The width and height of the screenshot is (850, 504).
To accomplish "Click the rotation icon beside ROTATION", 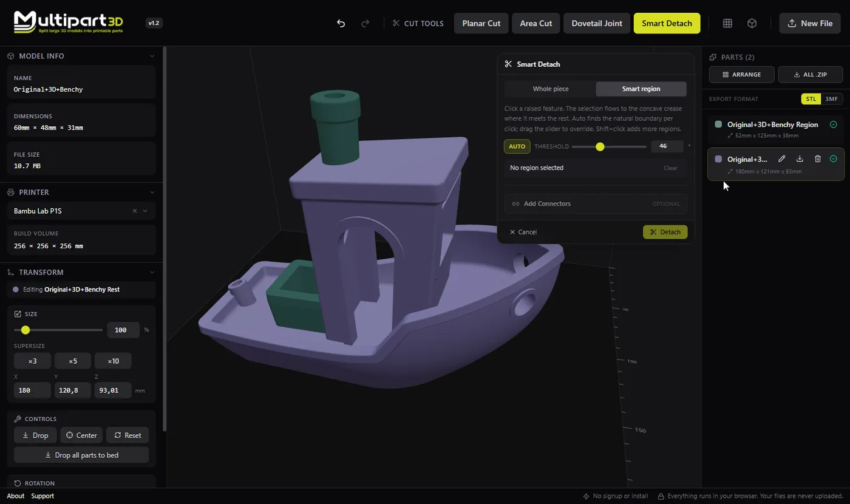I will click(18, 483).
